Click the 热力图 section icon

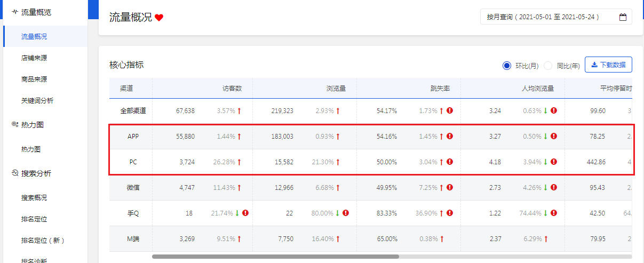(14, 125)
